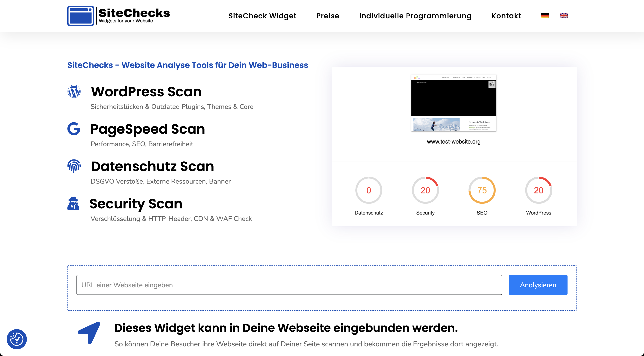
Task: Click the Google G PageSpeed icon
Action: coord(74,129)
